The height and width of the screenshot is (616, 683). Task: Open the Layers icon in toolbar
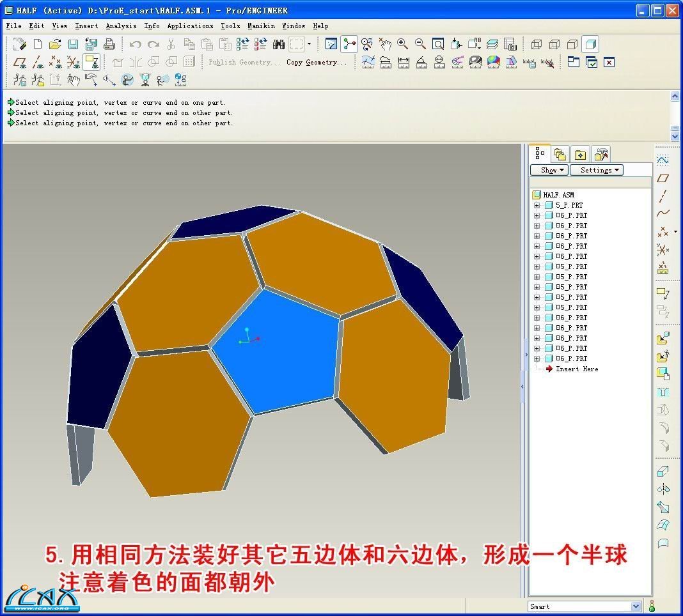pos(492,44)
